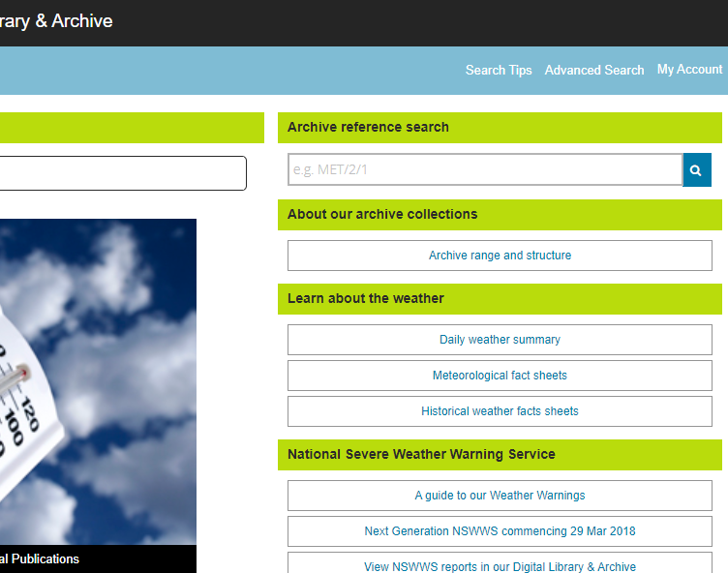Click the Learn about the weather heading
The height and width of the screenshot is (573, 728).
pos(366,298)
